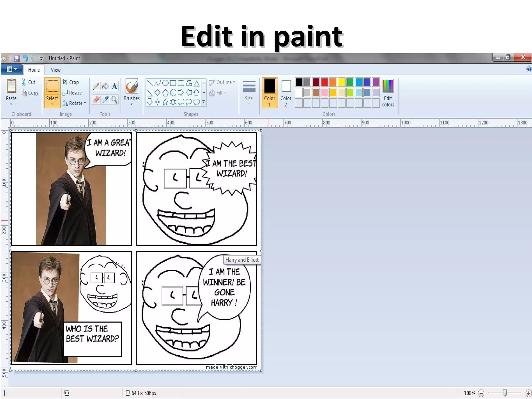Pick the red color swatch
Image resolution: width=532 pixels, height=399 pixels.
point(324,82)
